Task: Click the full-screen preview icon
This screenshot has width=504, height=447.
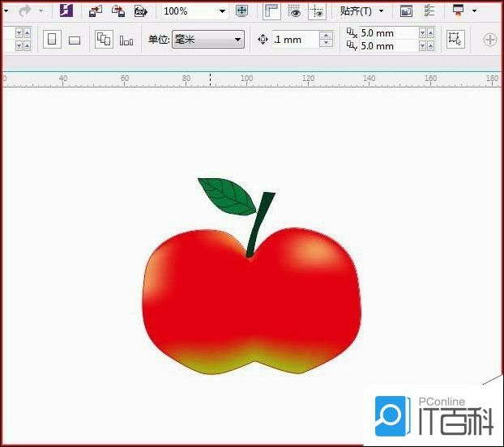Action: (241, 11)
